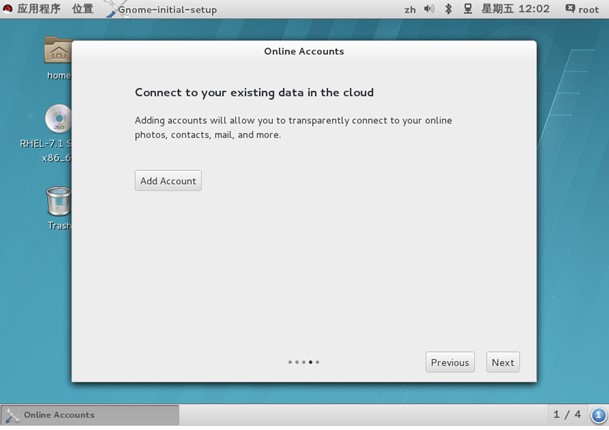Open the 星期五 12:02 clock menu

tap(515, 9)
